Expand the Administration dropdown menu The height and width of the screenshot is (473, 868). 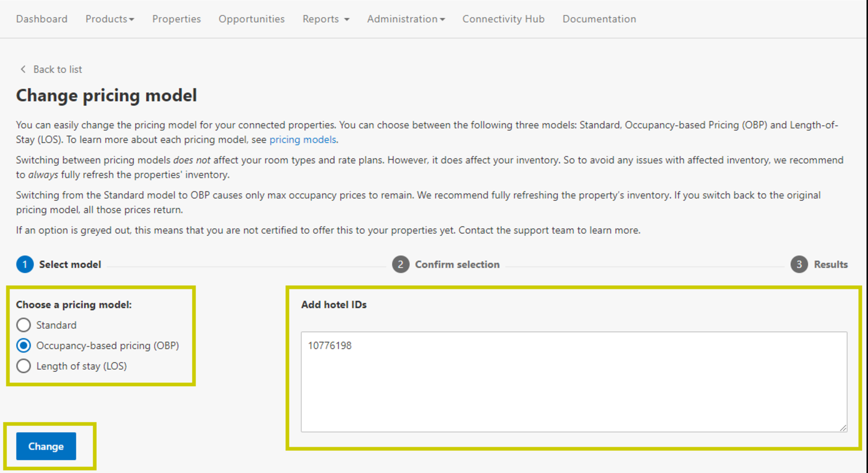point(405,19)
